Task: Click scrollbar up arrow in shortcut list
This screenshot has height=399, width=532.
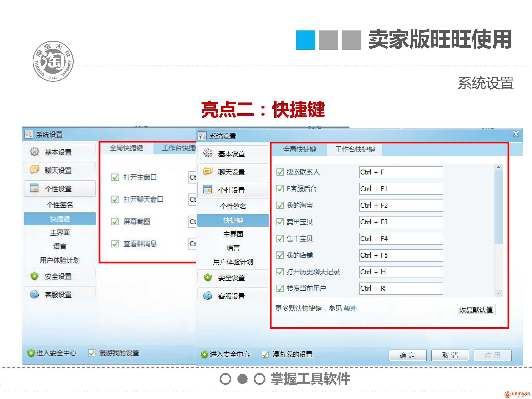Action: click(x=498, y=167)
